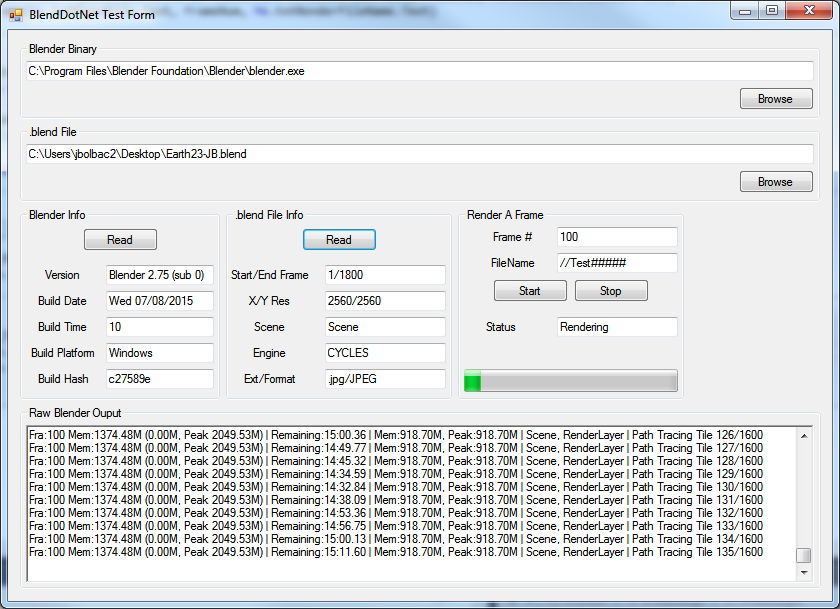Viewport: 840px width, 609px height.
Task: Browse for the Blender binary path
Action: tap(776, 99)
